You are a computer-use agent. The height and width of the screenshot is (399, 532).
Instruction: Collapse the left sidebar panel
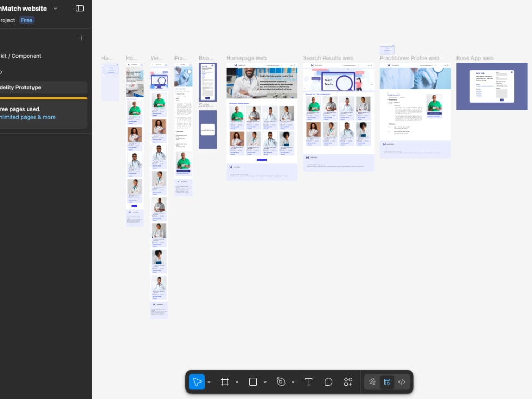tap(79, 8)
